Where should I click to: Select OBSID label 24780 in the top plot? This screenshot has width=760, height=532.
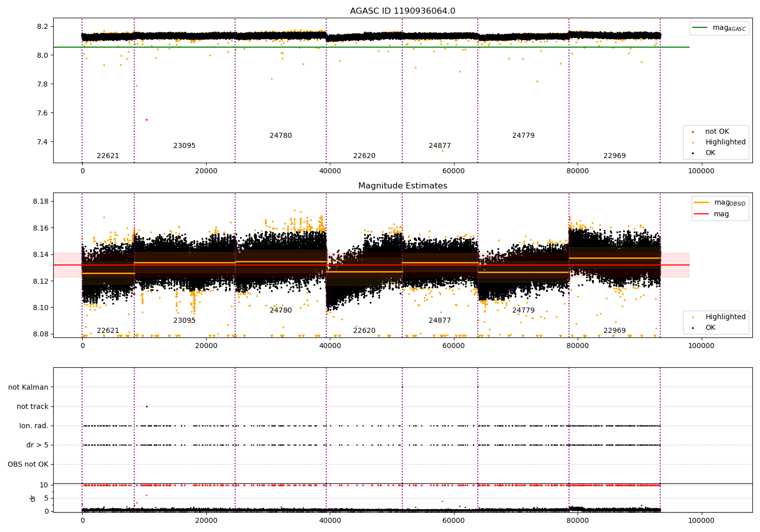click(x=281, y=136)
